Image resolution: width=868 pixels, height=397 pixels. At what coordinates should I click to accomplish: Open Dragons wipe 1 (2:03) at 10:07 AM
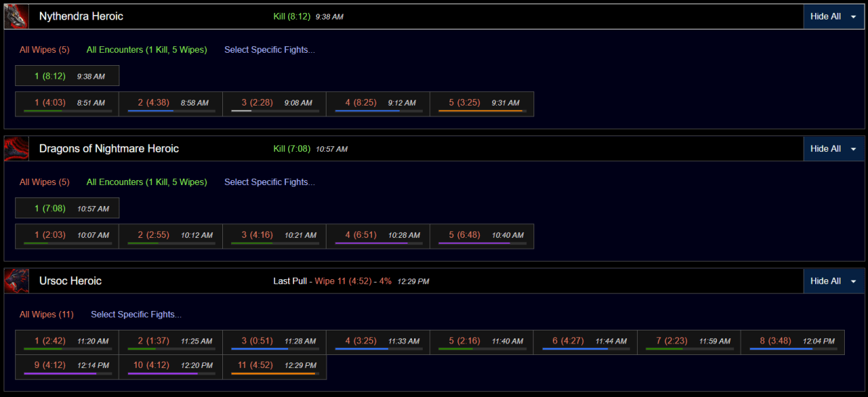tap(67, 236)
